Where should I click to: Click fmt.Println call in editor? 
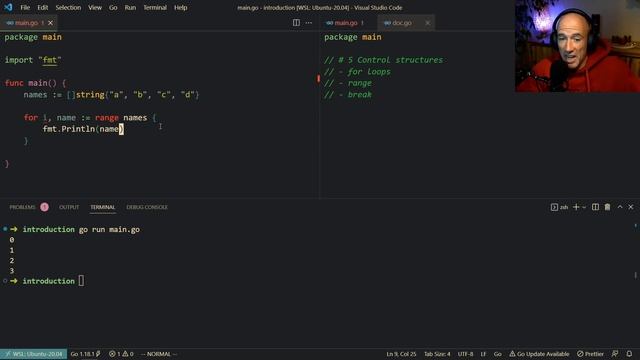69,129
